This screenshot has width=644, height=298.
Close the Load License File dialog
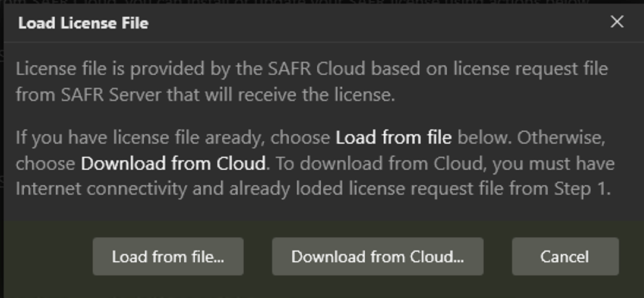click(x=617, y=22)
